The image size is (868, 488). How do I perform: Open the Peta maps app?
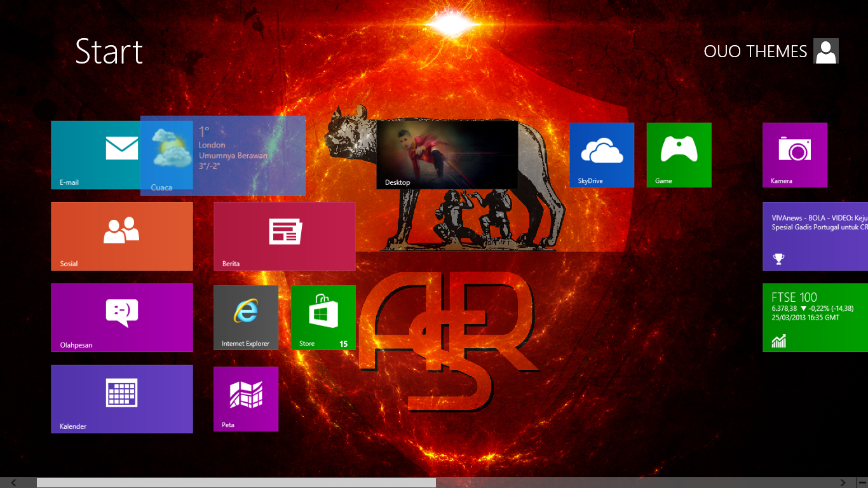(245, 398)
